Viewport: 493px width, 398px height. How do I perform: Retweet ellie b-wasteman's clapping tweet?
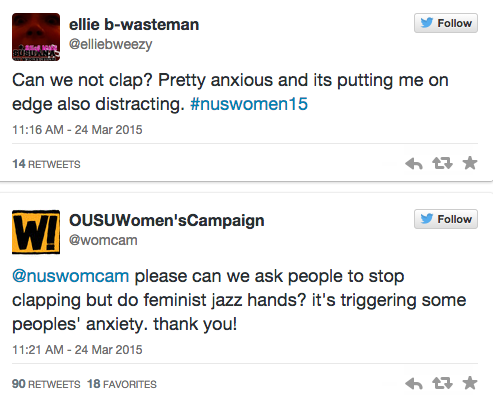click(442, 163)
